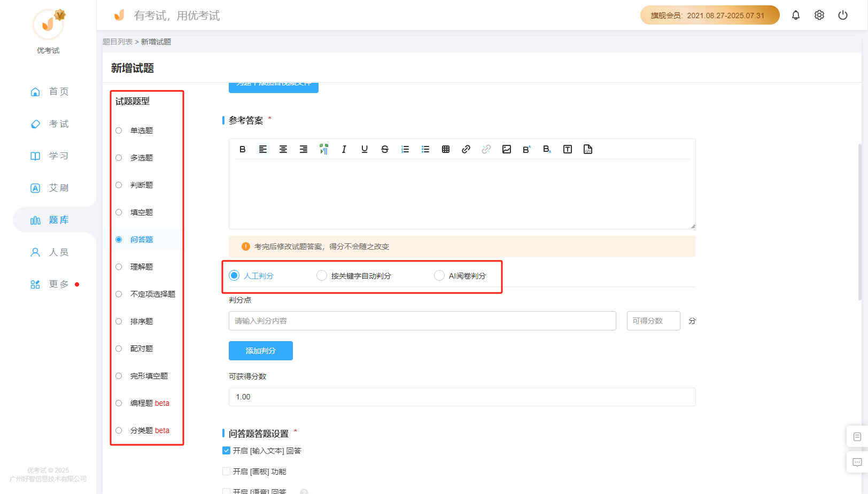This screenshot has width=868, height=494.
Task: Go to 首页 in the sidebar
Action: (x=50, y=91)
